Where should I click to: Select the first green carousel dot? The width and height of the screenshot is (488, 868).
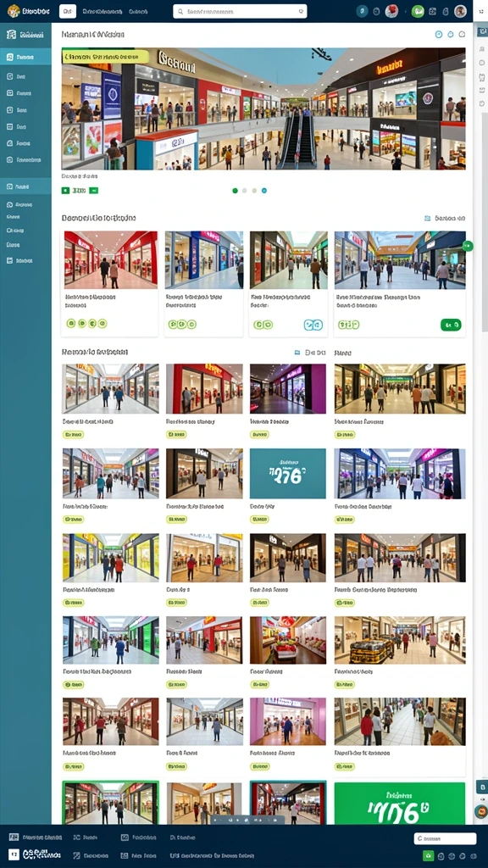(236, 191)
